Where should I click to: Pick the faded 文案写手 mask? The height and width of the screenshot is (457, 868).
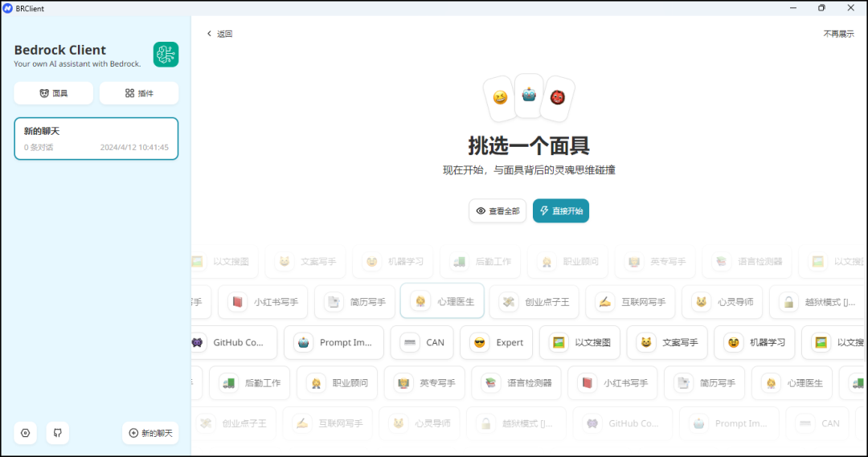(305, 261)
